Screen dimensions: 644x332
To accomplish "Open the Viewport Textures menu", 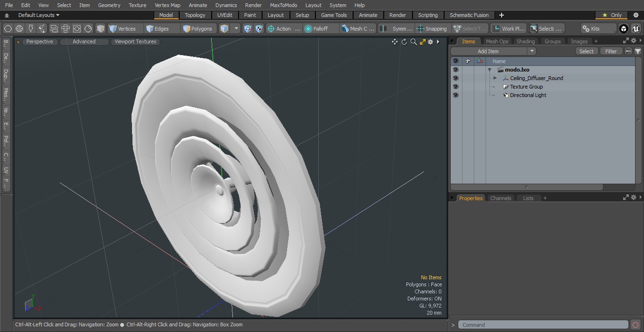I will tap(135, 41).
